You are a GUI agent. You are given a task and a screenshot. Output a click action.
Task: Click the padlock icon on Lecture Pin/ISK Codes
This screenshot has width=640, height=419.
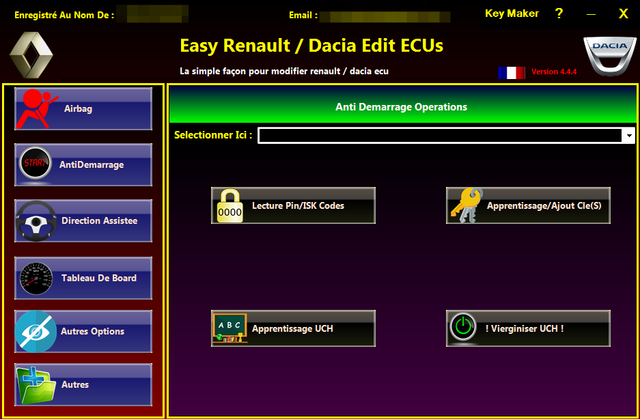tap(229, 206)
